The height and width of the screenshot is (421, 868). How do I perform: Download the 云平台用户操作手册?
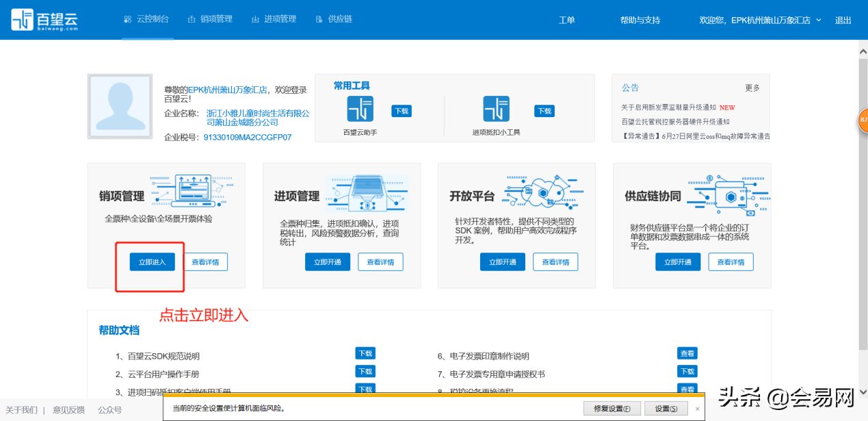[365, 372]
